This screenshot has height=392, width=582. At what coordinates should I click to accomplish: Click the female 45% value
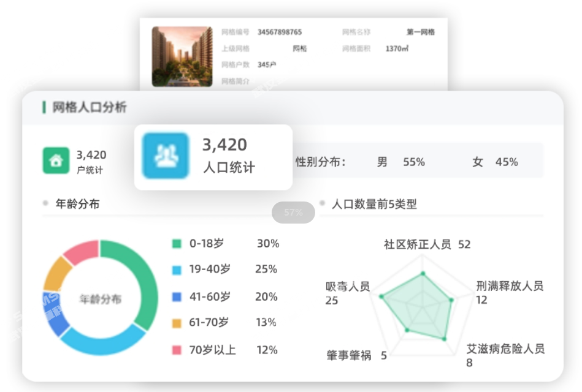click(507, 162)
